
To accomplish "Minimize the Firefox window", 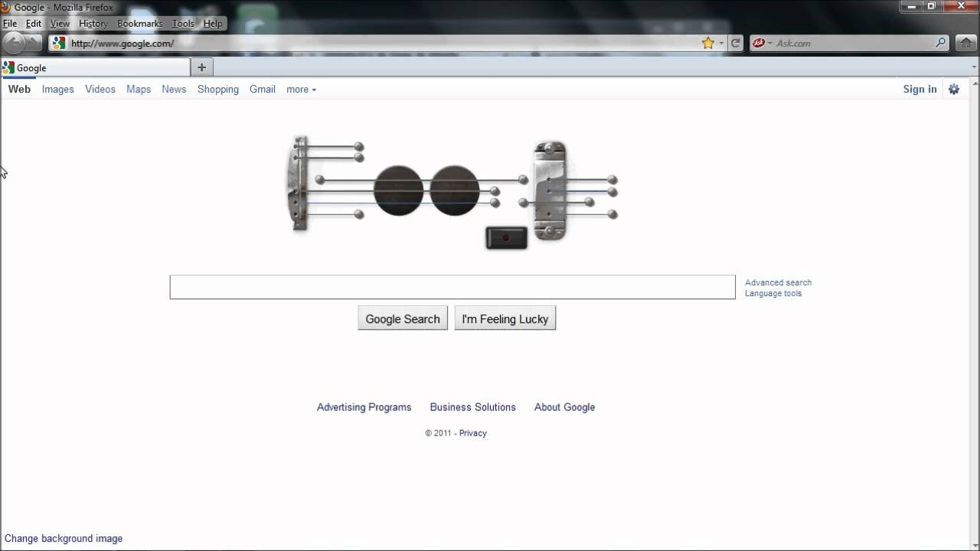I will point(911,5).
